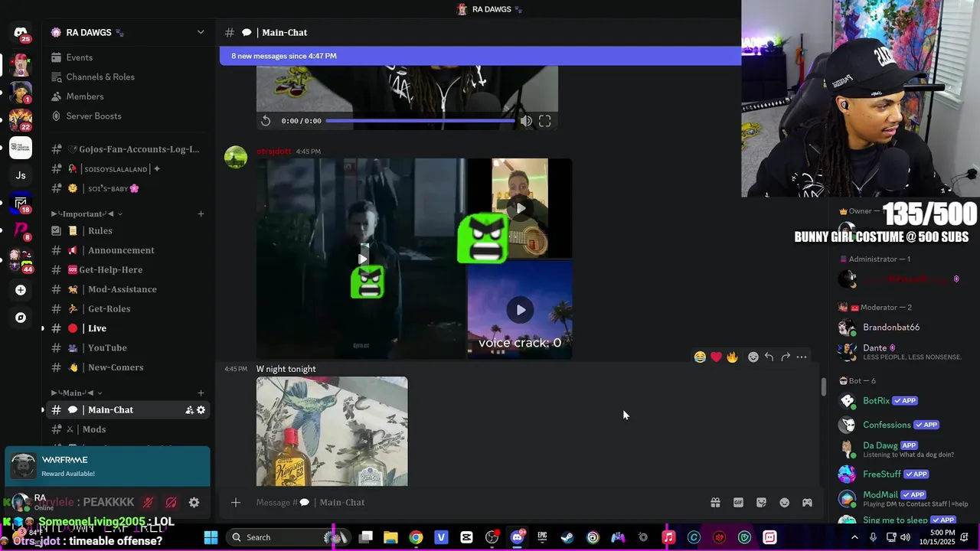Click the chat scrollbar thumb
The image size is (980, 551).
point(824,386)
